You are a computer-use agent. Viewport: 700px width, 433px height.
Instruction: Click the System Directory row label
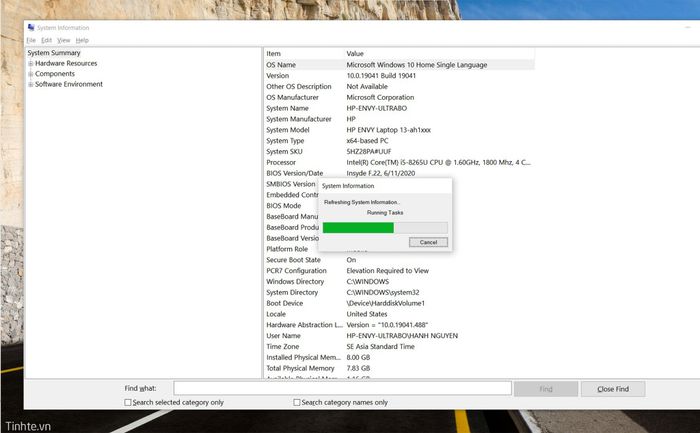click(292, 292)
